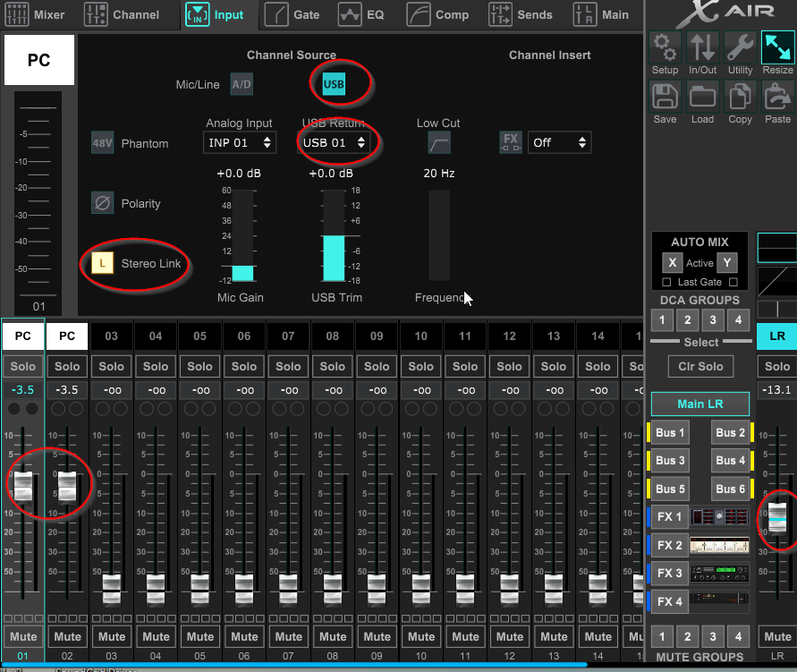Screen dimensions: 797x672
Task: Open the Utility wrench icon
Action: tap(740, 47)
